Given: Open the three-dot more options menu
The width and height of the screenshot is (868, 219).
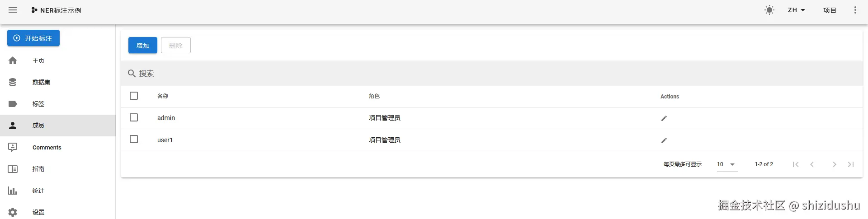Looking at the screenshot, I should pyautogui.click(x=855, y=10).
